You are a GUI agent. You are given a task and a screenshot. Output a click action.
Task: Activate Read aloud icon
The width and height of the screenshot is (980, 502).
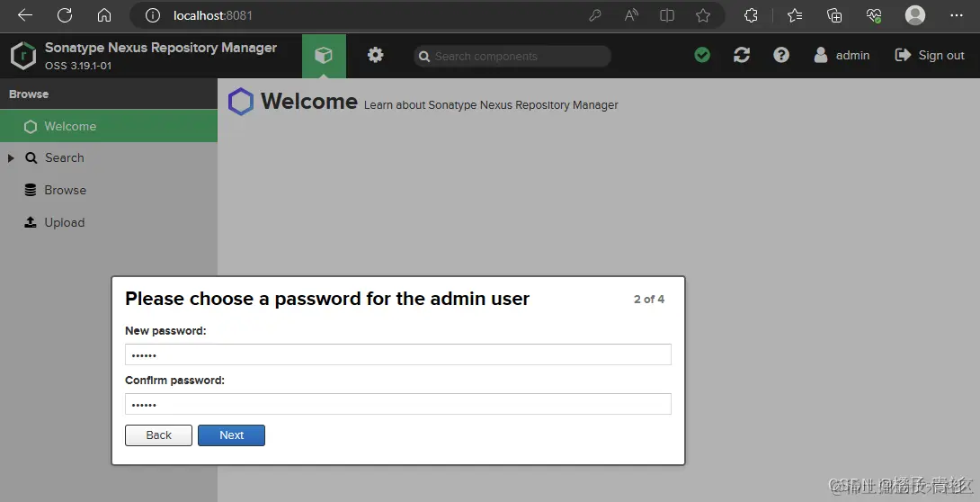coord(631,15)
